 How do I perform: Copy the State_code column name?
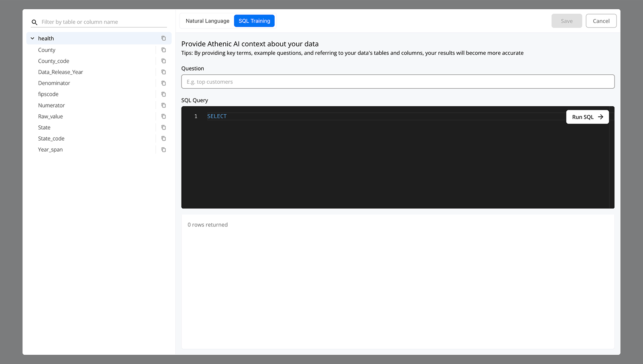[163, 138]
